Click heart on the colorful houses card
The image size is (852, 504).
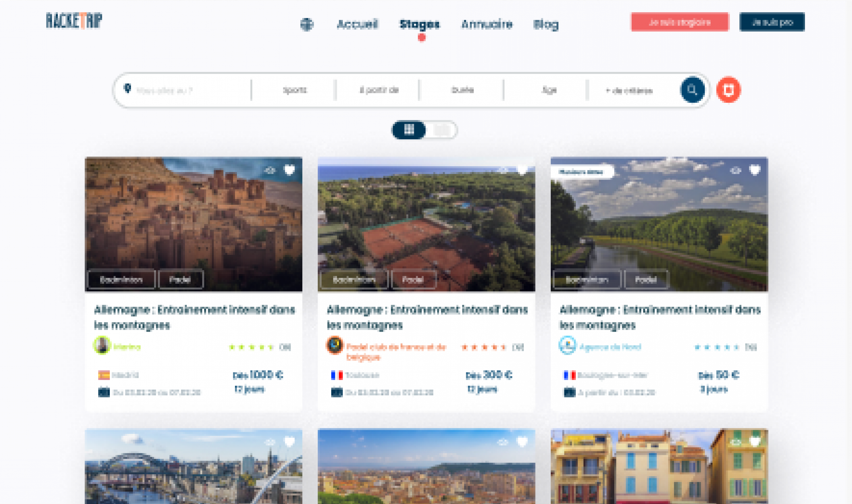tap(755, 442)
